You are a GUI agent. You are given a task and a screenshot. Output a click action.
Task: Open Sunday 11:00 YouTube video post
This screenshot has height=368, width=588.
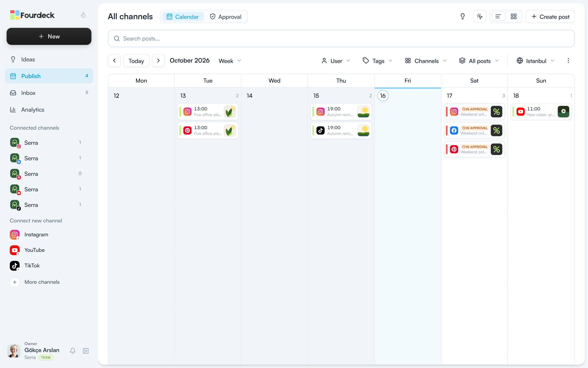(x=541, y=112)
